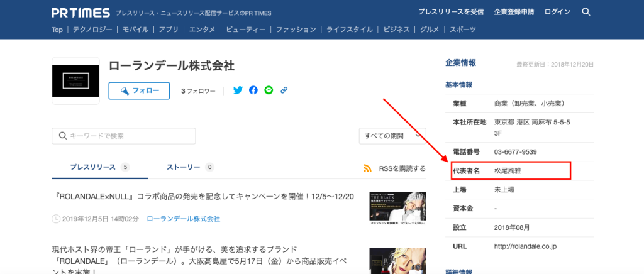This screenshot has height=274, width=644.
Task: Open the すべての期間 period dropdown
Action: (392, 136)
